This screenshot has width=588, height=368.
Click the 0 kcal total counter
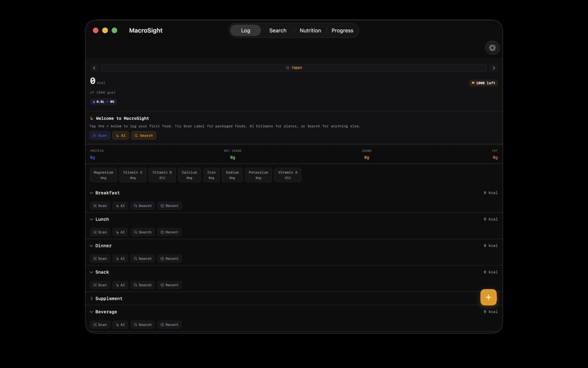click(x=97, y=81)
